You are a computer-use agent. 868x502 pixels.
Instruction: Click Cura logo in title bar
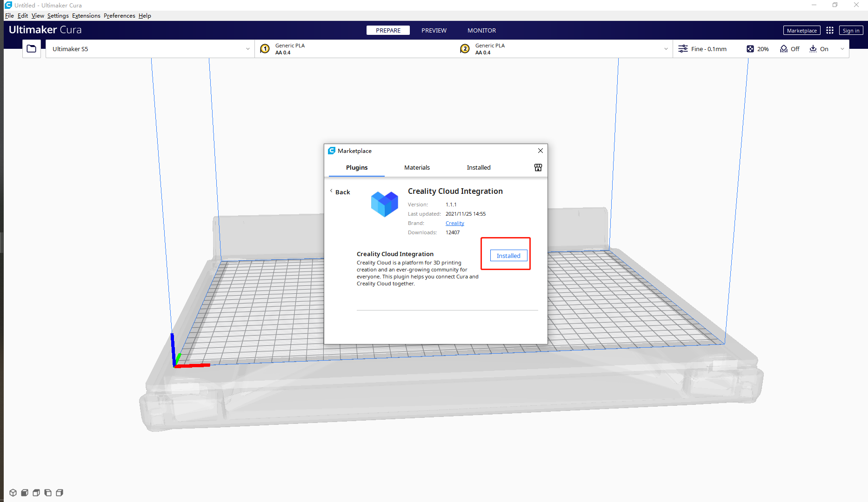pos(8,5)
